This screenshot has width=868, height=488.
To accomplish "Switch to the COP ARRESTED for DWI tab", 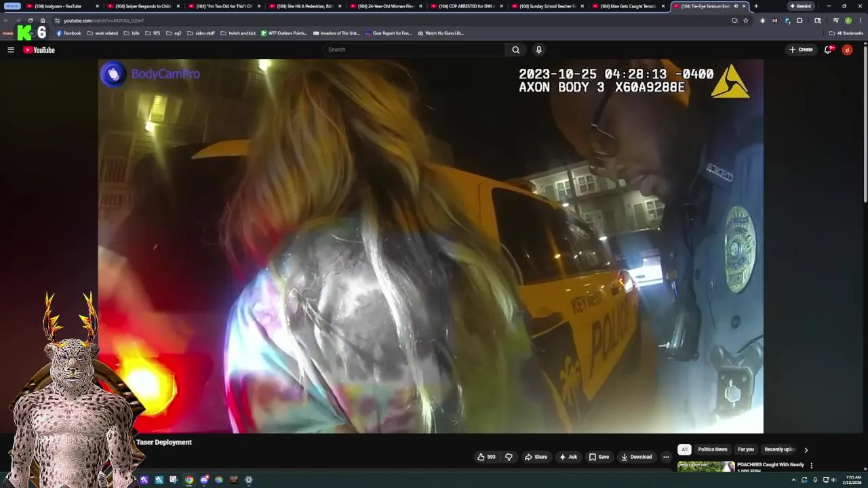I will [467, 6].
